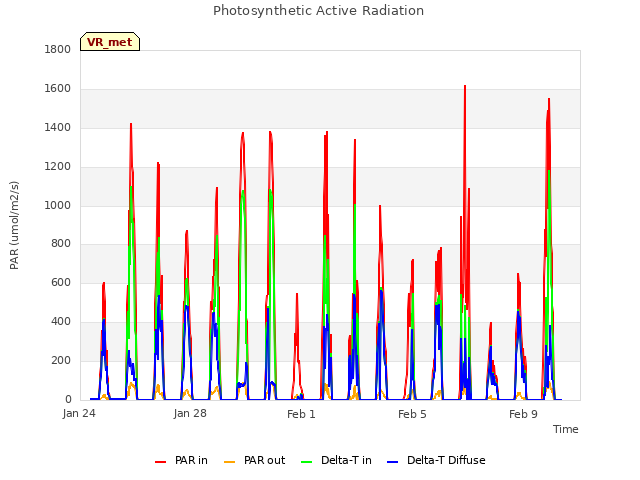This screenshot has height=480, width=640.
Task: Click the blue Delta-T Diffuse legend swatch
Action: coord(393,462)
